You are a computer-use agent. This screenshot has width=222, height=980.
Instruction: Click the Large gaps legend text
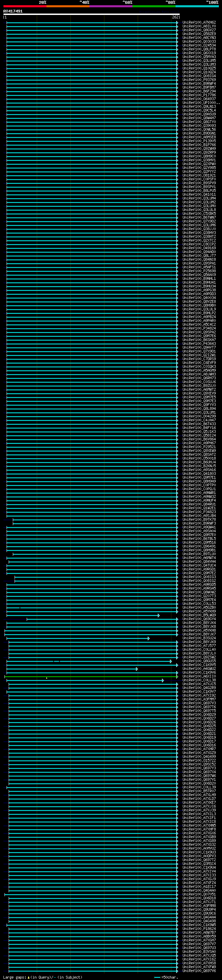click(43, 977)
